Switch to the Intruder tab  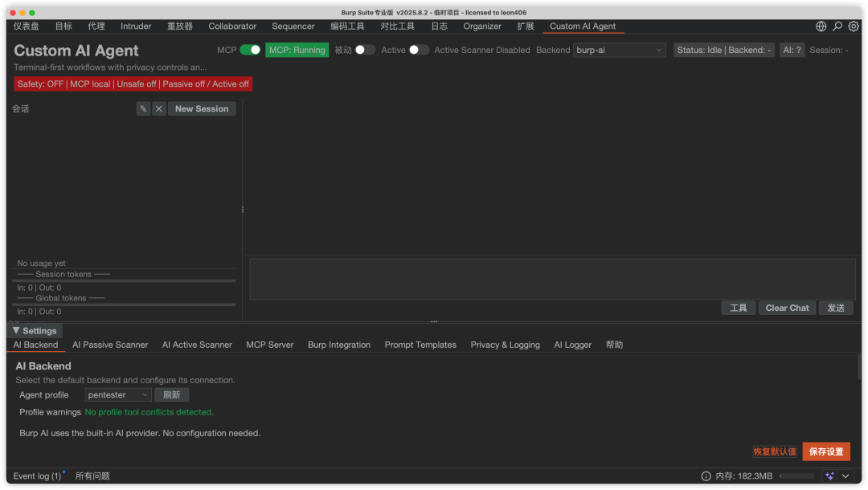136,26
